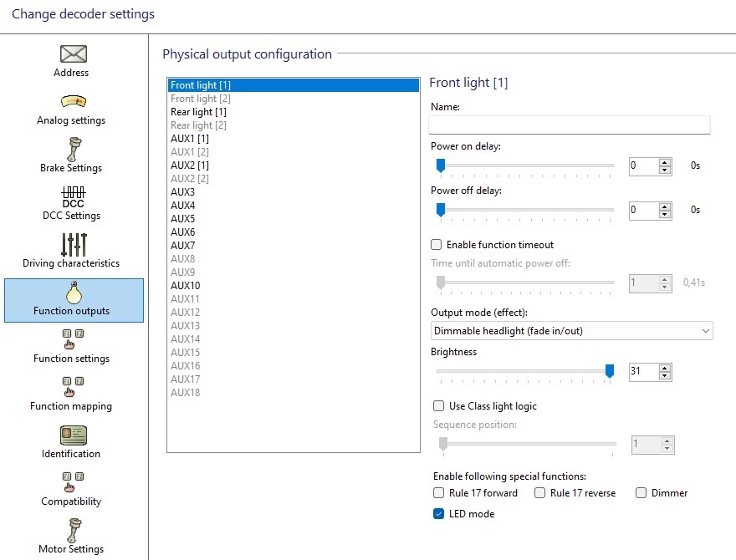Open the Identification card icon
The image size is (736, 560).
point(74,435)
